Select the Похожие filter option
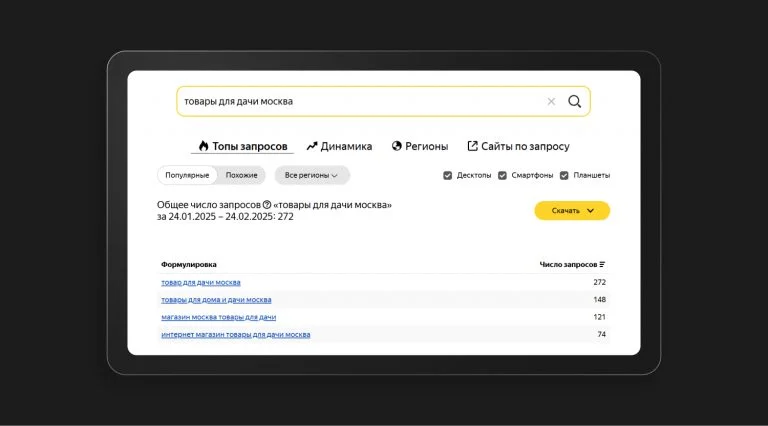Image resolution: width=768 pixels, height=426 pixels. [241, 175]
